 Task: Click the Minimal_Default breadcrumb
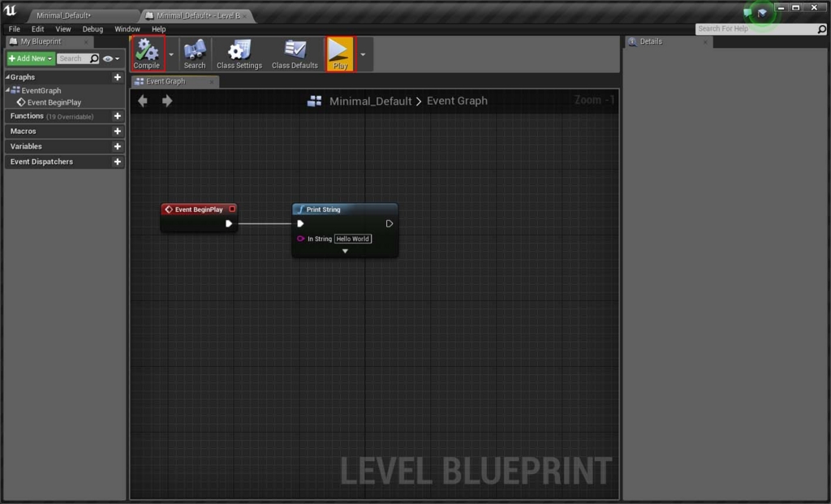pos(370,101)
